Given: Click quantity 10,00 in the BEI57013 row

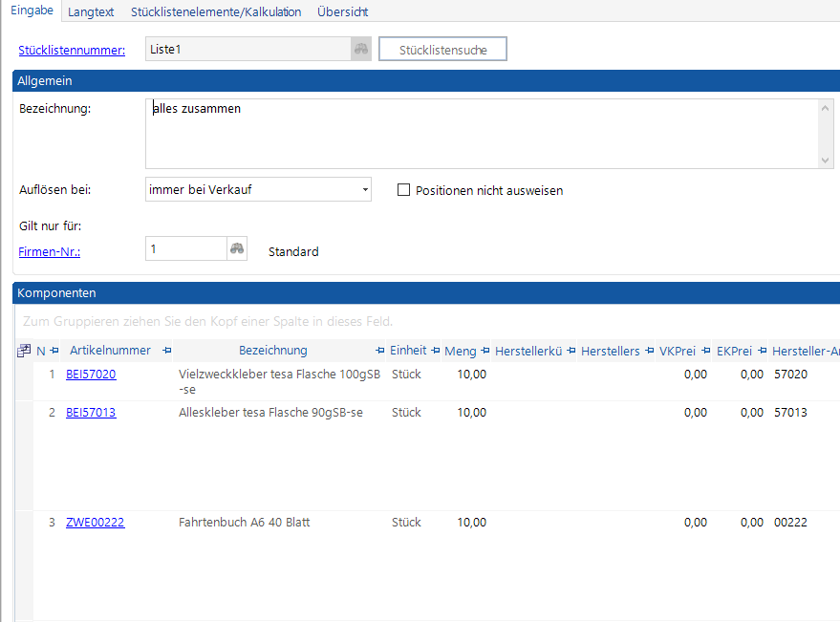Looking at the screenshot, I should tap(471, 413).
